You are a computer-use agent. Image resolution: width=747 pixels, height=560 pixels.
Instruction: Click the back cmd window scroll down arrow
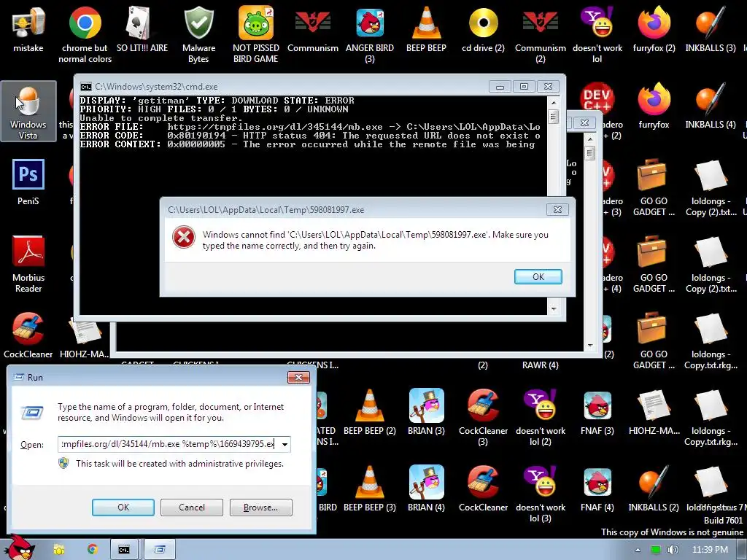click(x=589, y=345)
